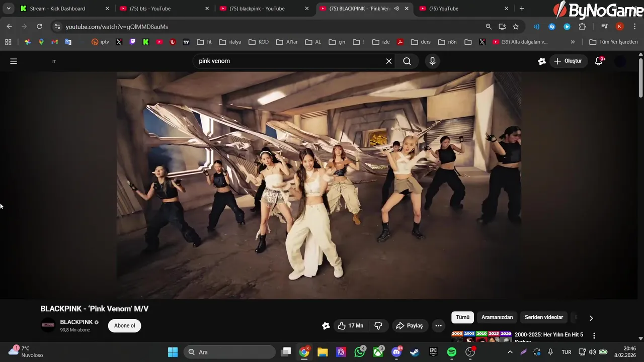Open the italya bookmark folder
The height and width of the screenshot is (362, 644).
tap(230, 42)
